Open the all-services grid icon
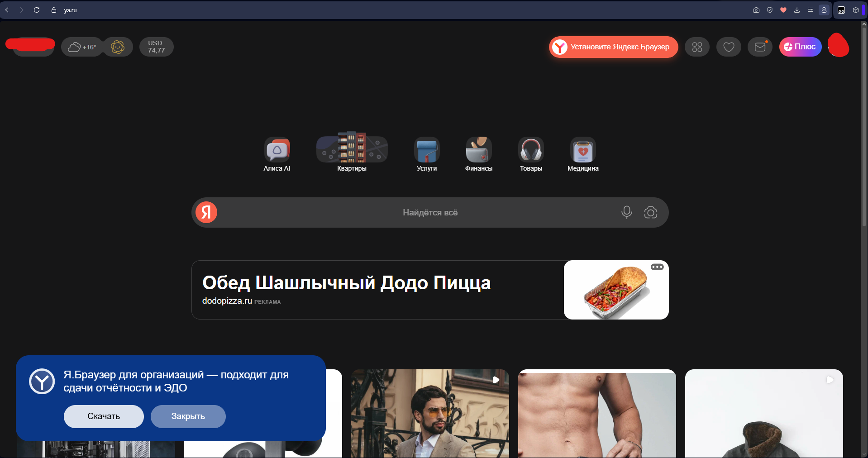Screen dimensions: 868x458 [697, 47]
